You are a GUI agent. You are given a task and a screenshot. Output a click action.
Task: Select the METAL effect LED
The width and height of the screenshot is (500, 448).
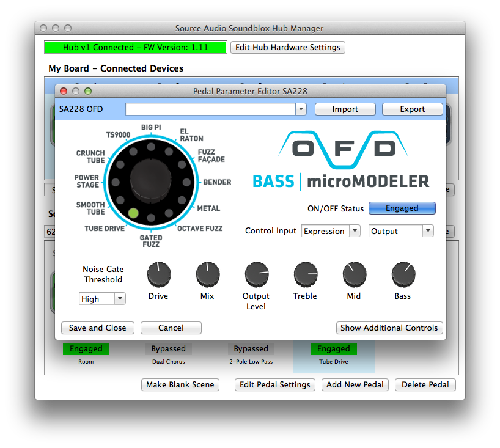pos(182,200)
